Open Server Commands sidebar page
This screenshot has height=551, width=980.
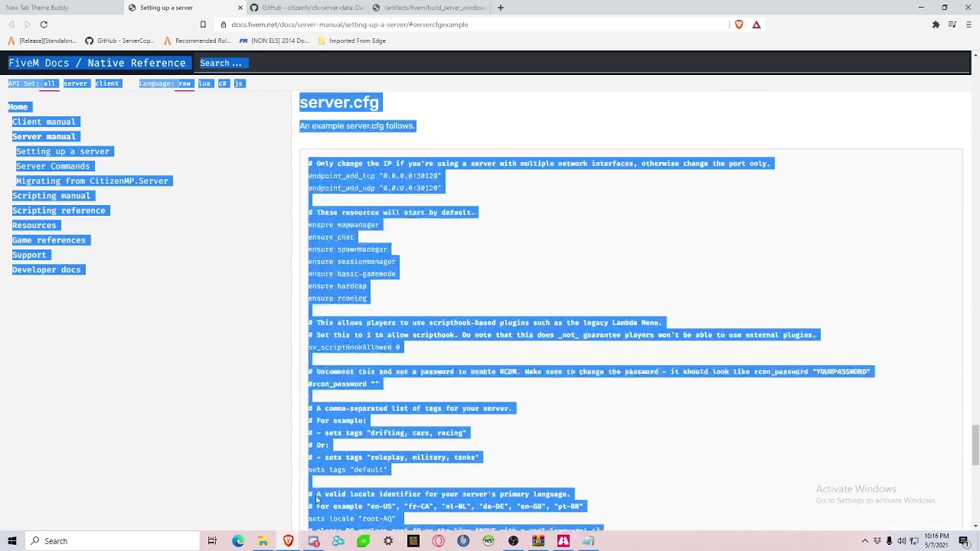(x=53, y=166)
